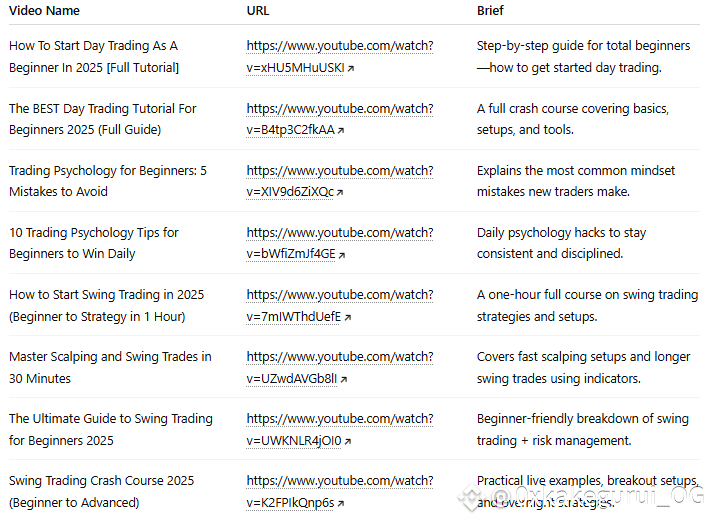Open the Swing Trading Crash Course URL
The width and height of the screenshot is (713, 523).
click(340, 491)
